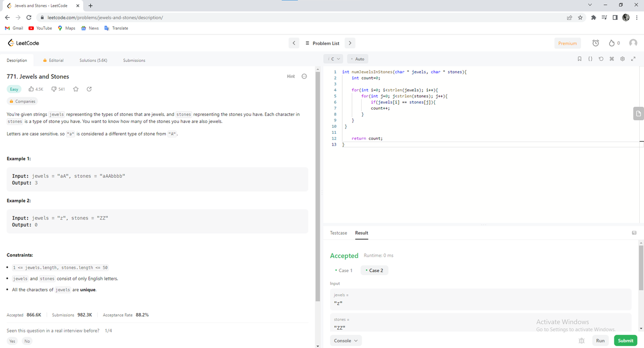Open the Description tab
The image size is (644, 348).
[x=17, y=60]
